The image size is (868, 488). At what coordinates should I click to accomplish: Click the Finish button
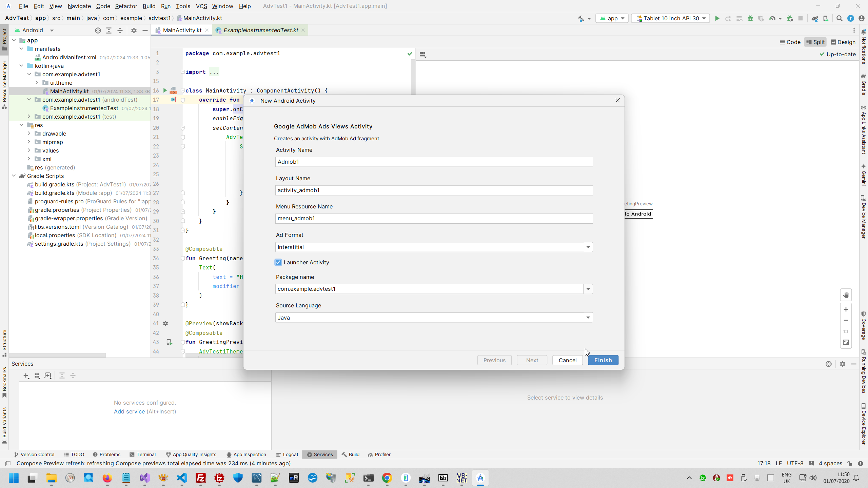click(603, 360)
